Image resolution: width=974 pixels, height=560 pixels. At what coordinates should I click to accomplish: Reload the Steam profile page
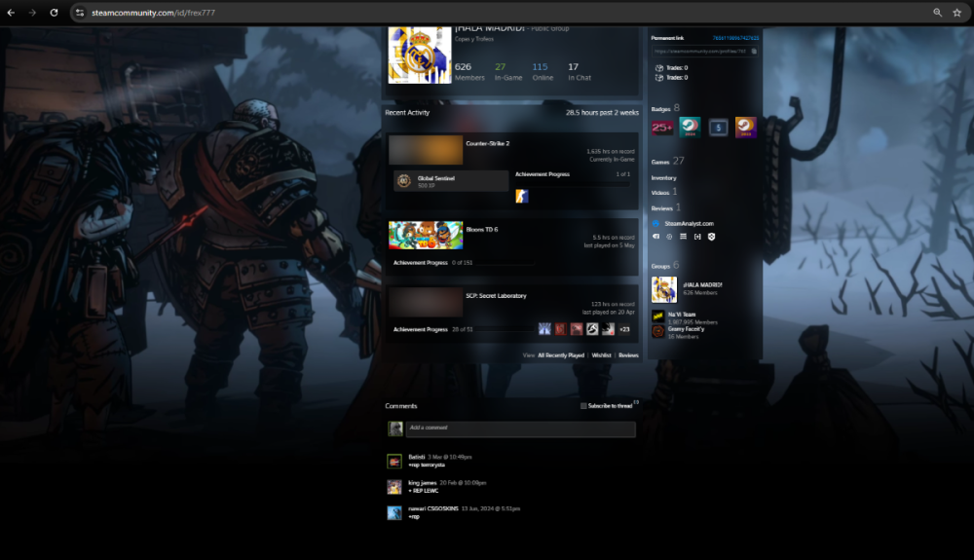54,13
